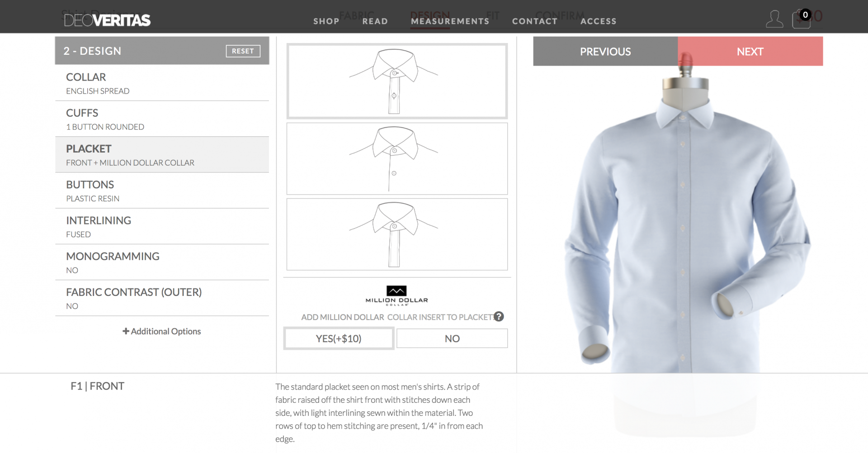Open the user account icon

[774, 19]
